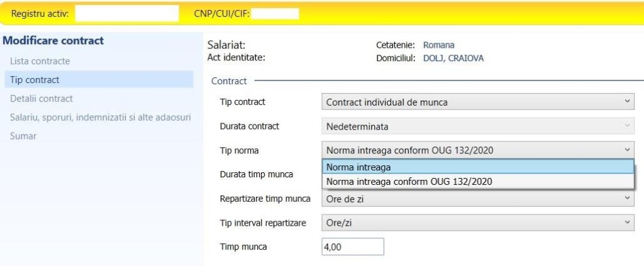
Task: Click the Timp munca input field
Action: pyautogui.click(x=352, y=247)
